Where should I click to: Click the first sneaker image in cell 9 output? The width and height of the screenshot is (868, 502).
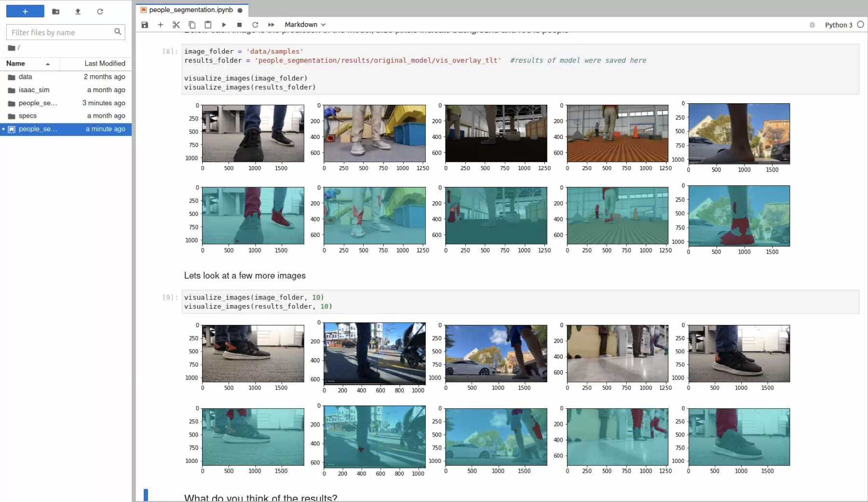pos(253,353)
